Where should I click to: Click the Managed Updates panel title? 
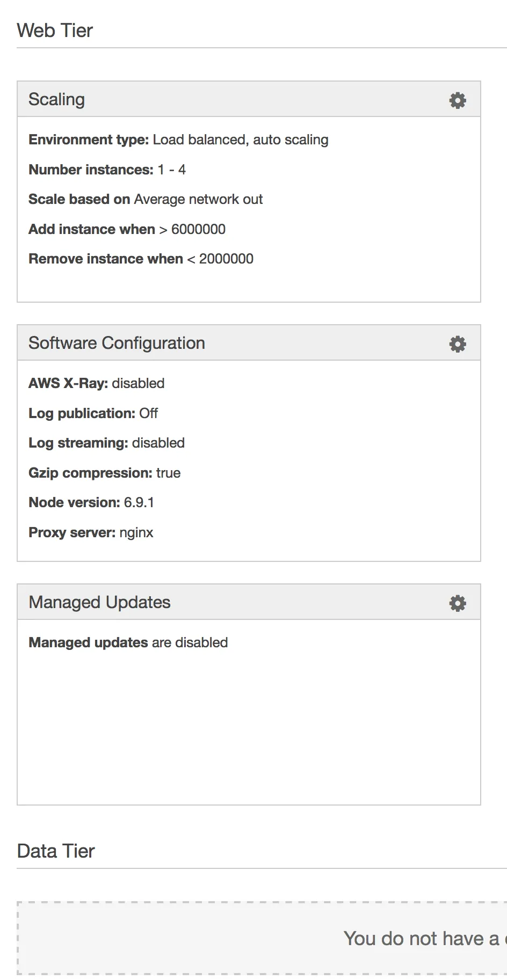coord(99,603)
